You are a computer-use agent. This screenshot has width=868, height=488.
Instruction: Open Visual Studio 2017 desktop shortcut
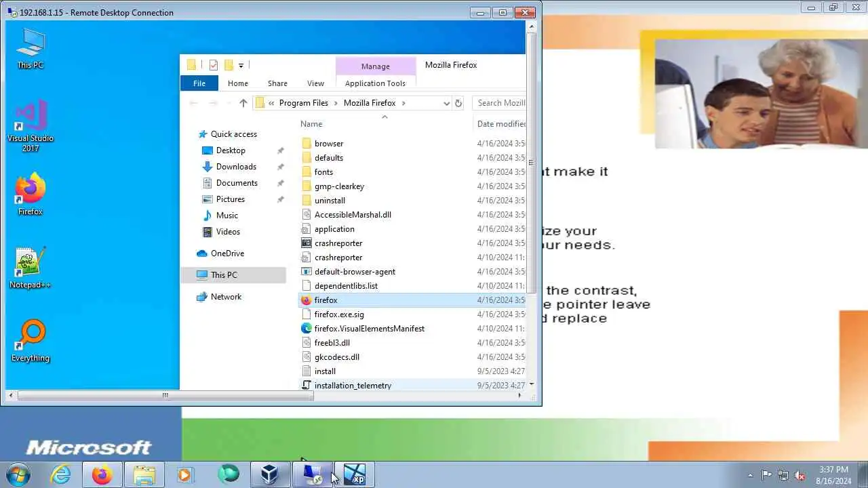click(x=30, y=127)
